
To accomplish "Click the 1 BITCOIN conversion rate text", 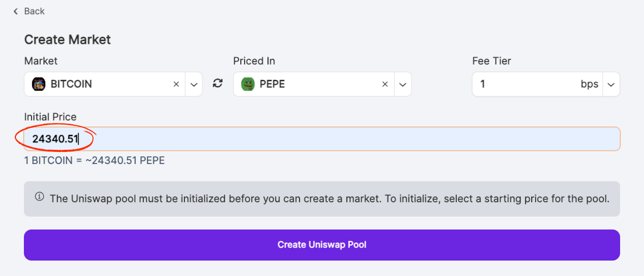I will pyautogui.click(x=95, y=160).
